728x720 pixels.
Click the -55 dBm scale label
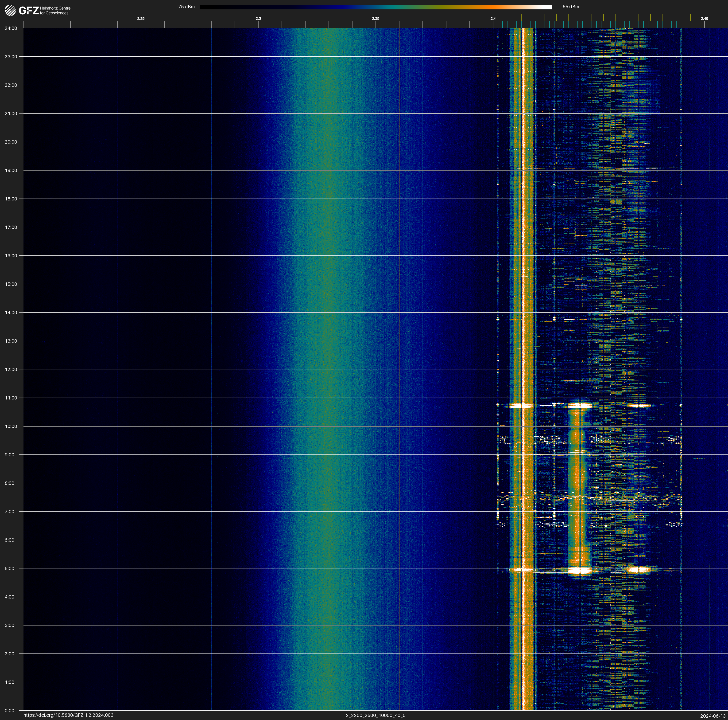570,7
